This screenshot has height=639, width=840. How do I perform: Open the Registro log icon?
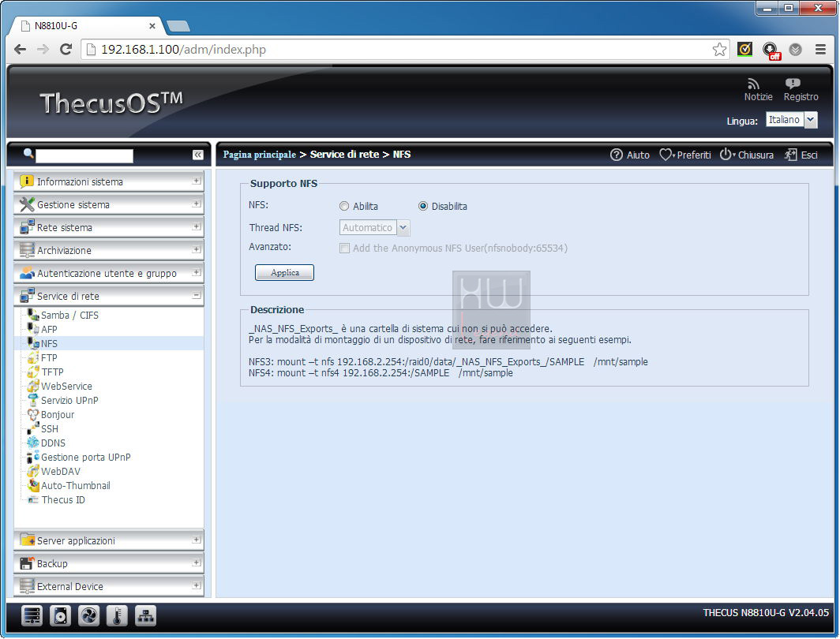pyautogui.click(x=793, y=84)
